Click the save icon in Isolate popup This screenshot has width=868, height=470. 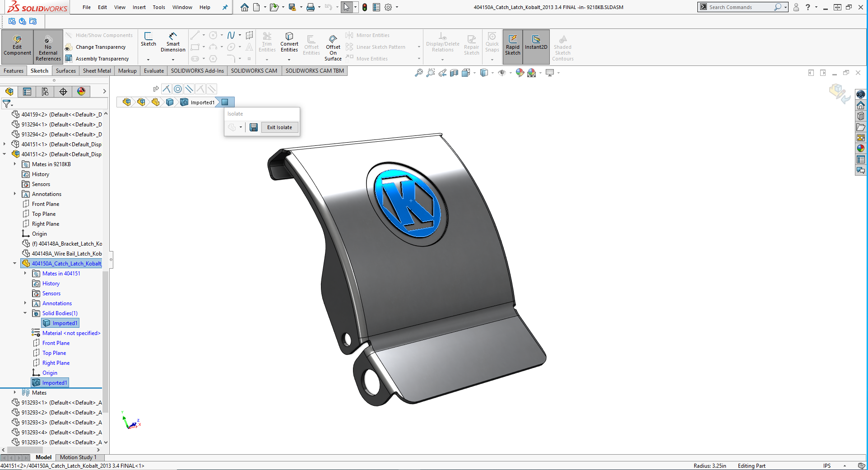tap(254, 127)
